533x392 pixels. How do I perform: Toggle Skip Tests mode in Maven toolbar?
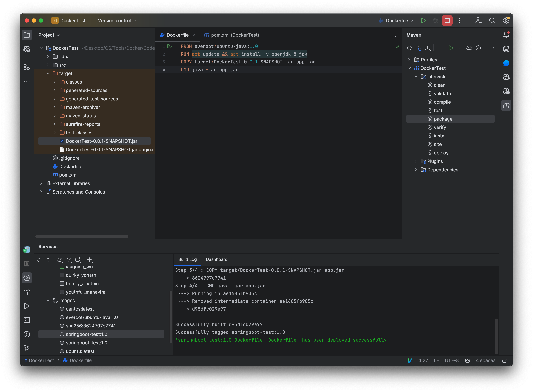pos(478,48)
